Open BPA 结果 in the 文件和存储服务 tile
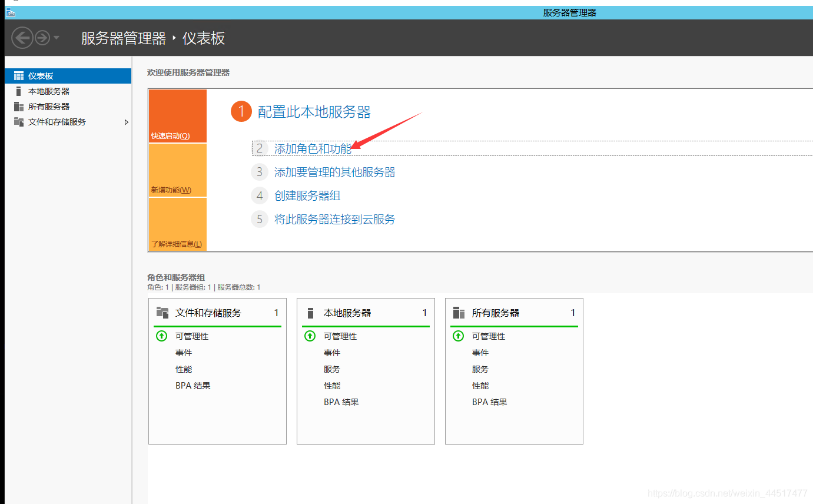 coord(193,386)
